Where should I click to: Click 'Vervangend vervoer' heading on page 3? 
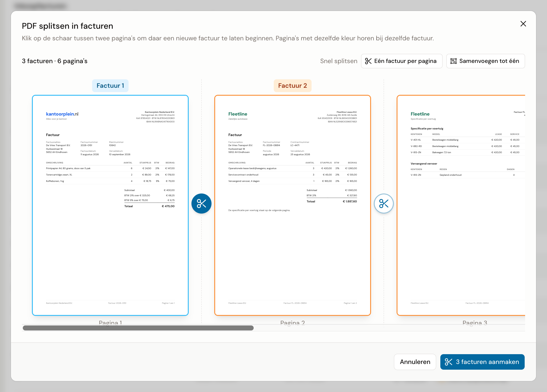424,164
